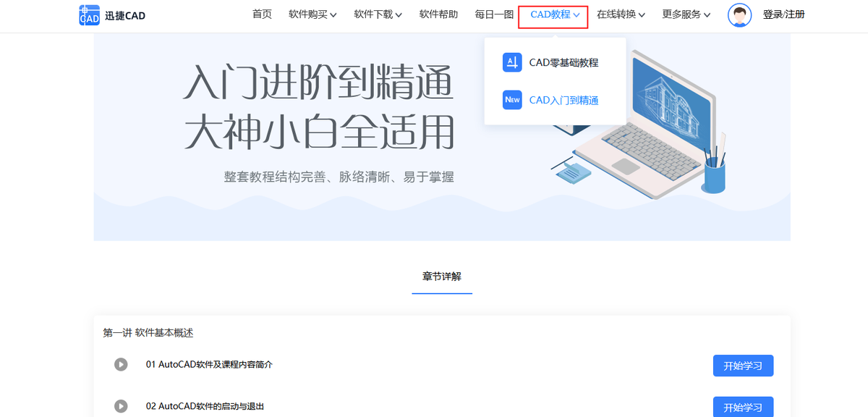Click the 迅捷CAD brand name text
This screenshot has height=417, width=868.
point(124,15)
